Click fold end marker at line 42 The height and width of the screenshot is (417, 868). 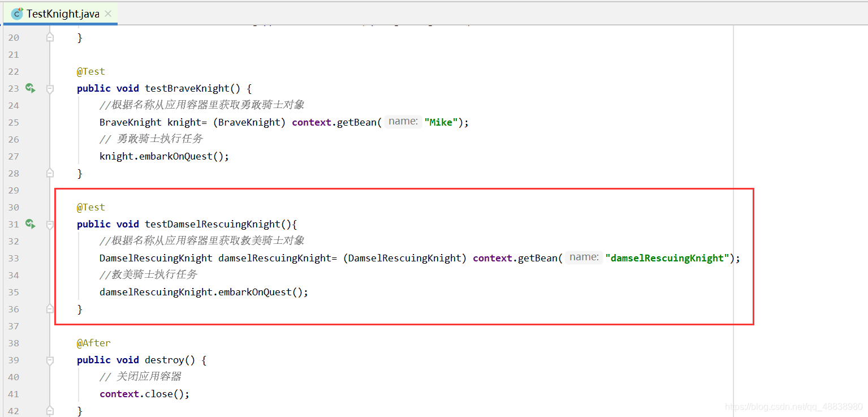point(50,411)
